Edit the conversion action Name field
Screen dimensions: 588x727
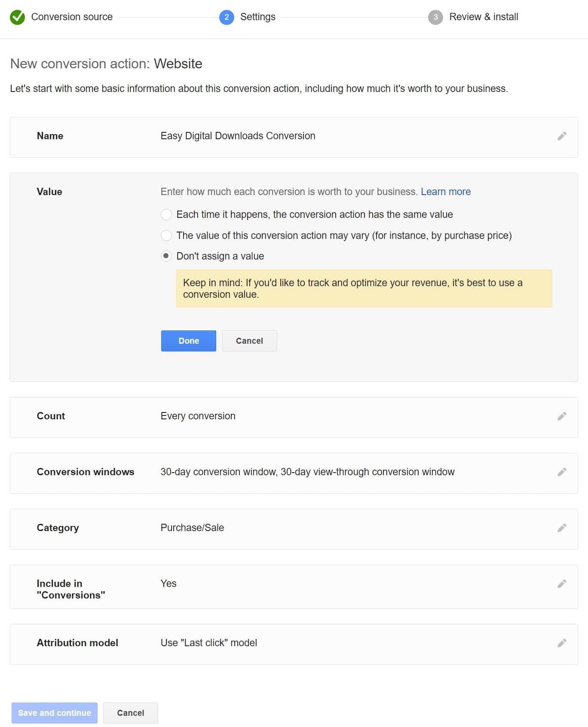[561, 136]
